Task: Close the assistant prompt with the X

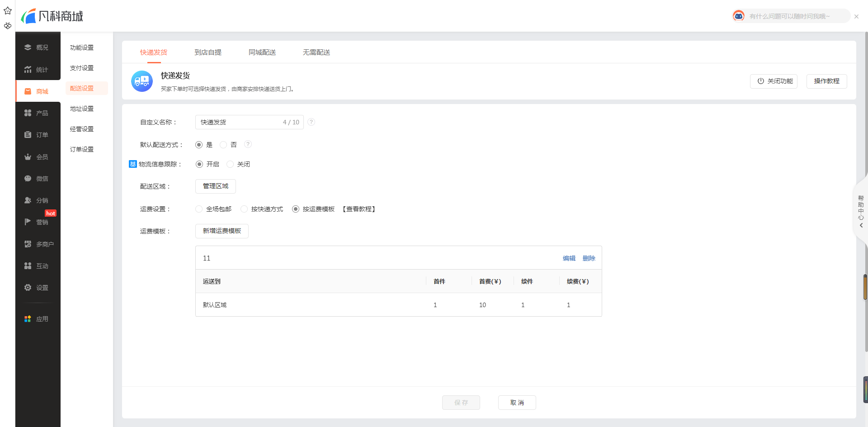Action: point(856,16)
